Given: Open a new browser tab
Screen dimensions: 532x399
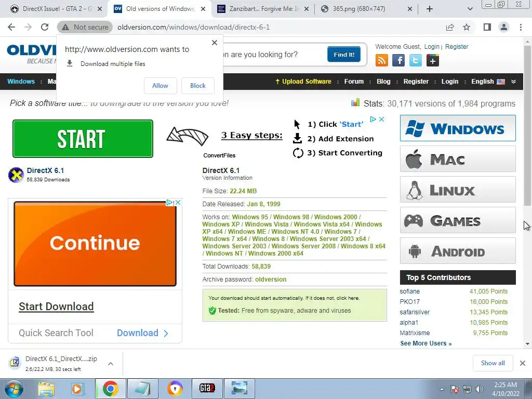Looking at the screenshot, I should pyautogui.click(x=430, y=9).
